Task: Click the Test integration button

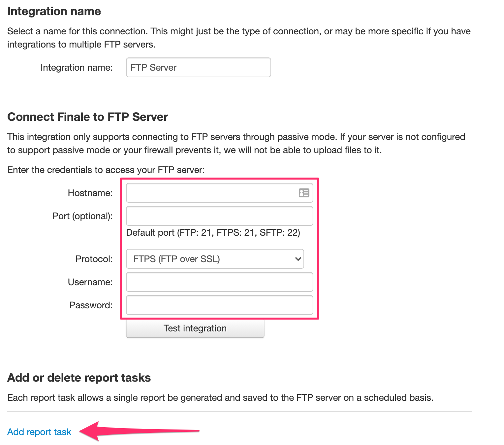Action: [195, 328]
